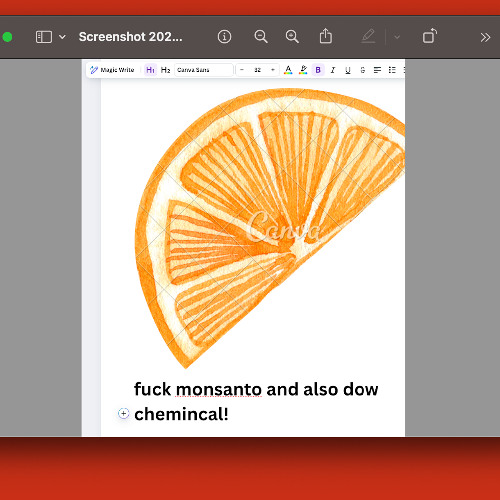This screenshot has height=500, width=500.
Task: Toggle bulleted list
Action: tap(392, 70)
